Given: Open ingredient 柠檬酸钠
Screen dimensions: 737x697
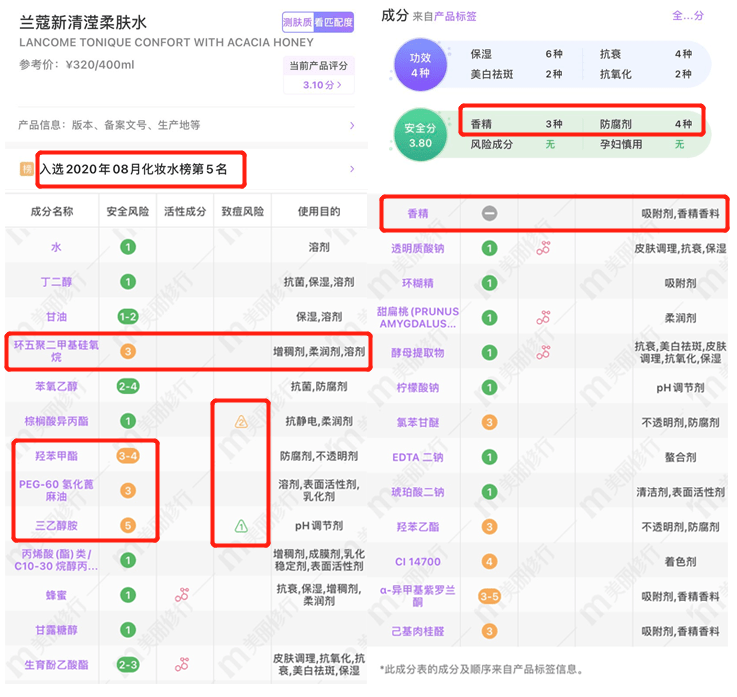Looking at the screenshot, I should 418,387.
